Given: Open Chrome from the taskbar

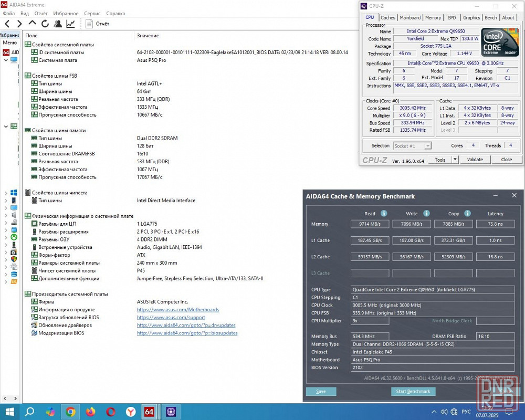Looking at the screenshot, I should 70,412.
